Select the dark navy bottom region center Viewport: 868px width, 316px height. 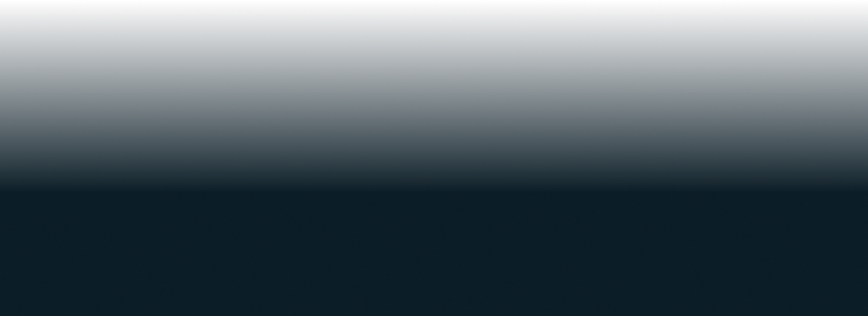point(434,253)
